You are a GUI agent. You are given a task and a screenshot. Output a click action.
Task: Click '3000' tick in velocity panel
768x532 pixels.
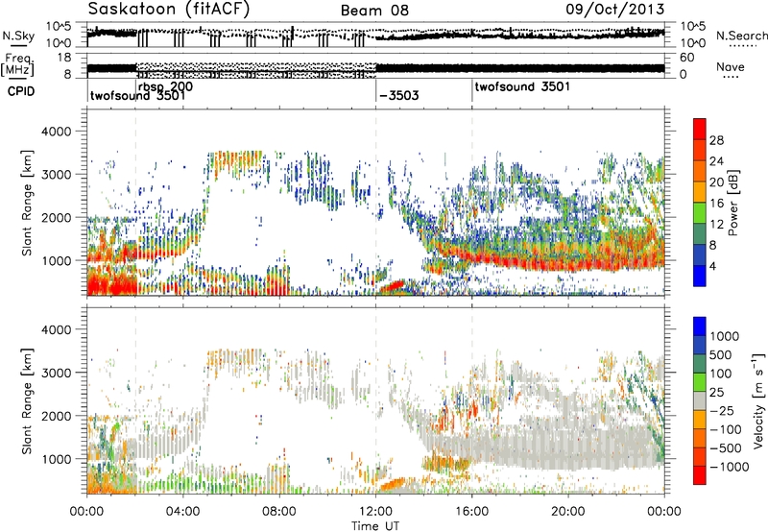[x=56, y=373]
